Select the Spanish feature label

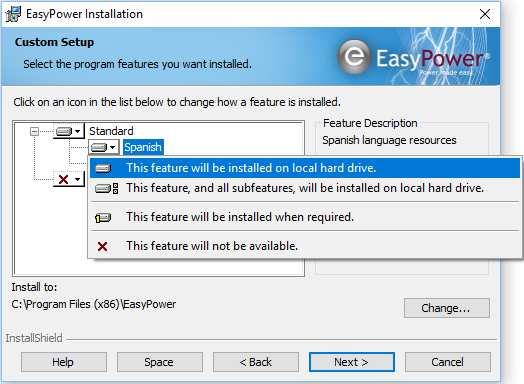click(143, 147)
